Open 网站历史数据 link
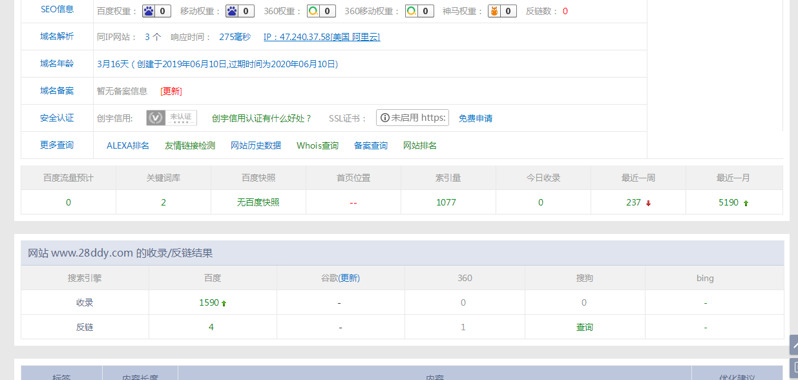Screen dimensions: 798x380 256,145
